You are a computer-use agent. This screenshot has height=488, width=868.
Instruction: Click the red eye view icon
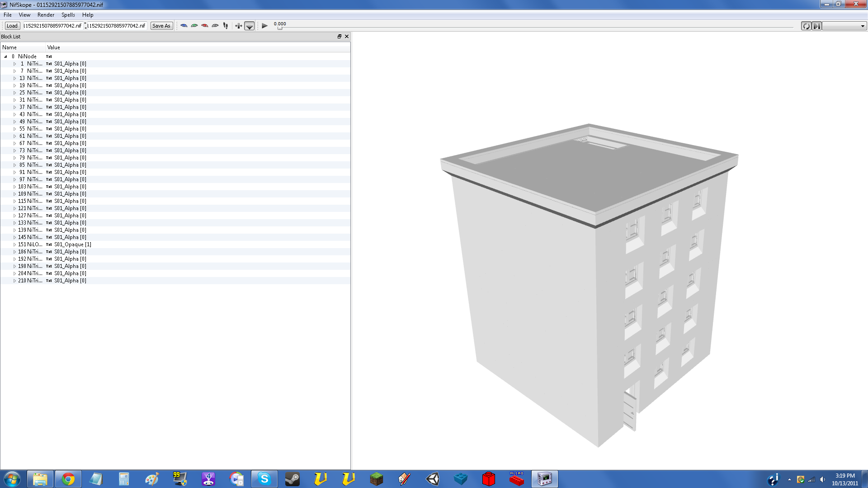pos(205,26)
